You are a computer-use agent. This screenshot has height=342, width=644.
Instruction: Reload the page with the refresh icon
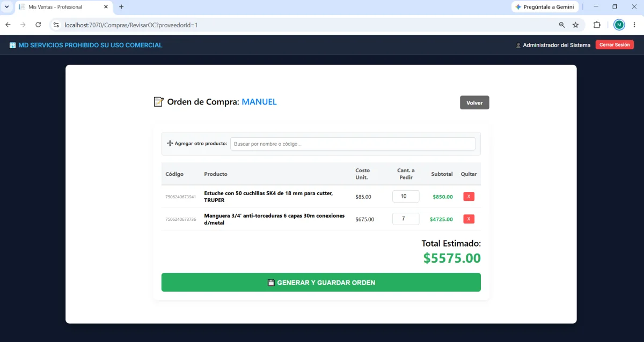(x=38, y=25)
